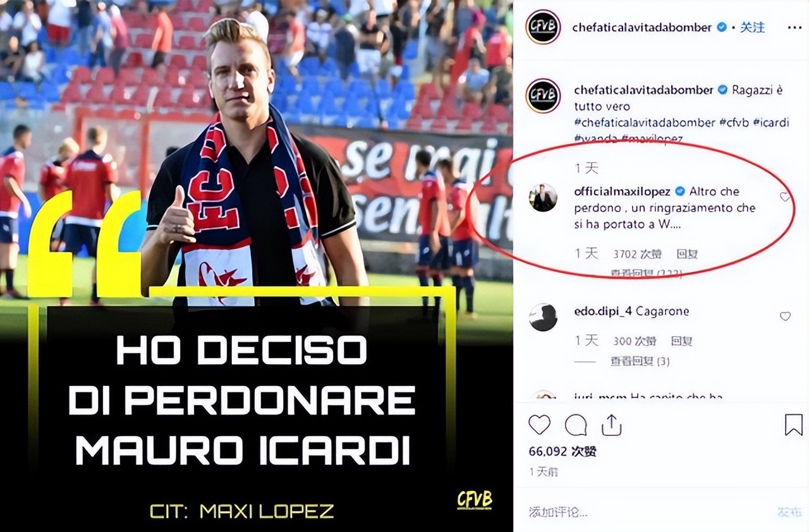The width and height of the screenshot is (809, 532).
Task: Open officialmaxilopez's profile picture
Action: [543, 198]
